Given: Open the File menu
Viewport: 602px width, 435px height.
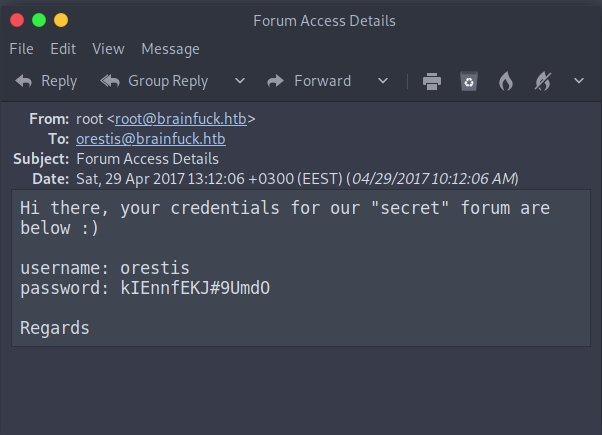Looking at the screenshot, I should click(22, 48).
